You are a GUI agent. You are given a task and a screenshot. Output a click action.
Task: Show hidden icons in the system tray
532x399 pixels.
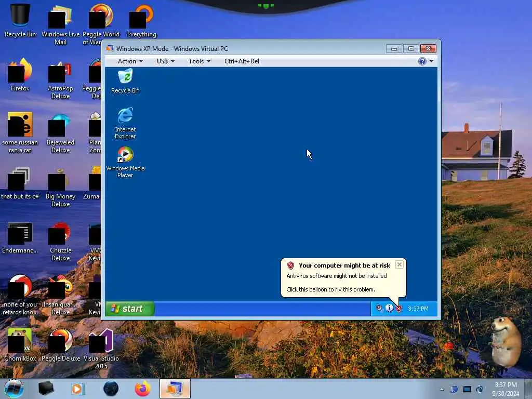pos(442,390)
